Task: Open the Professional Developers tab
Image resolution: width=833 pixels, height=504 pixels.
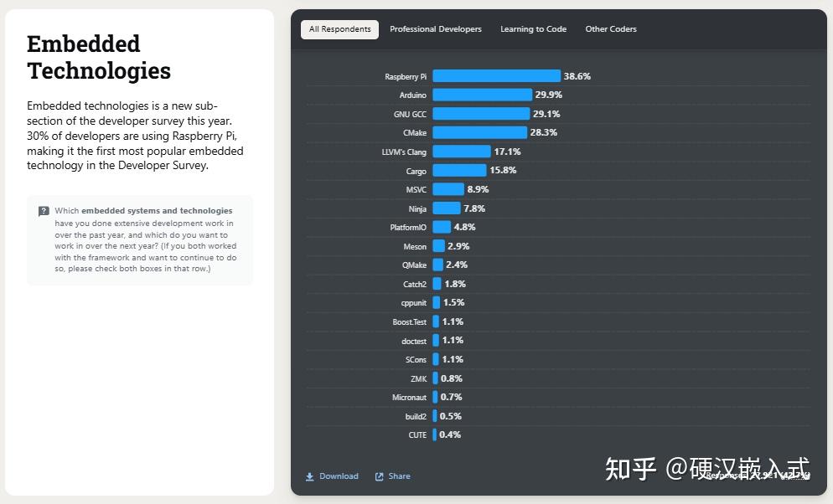Action: pos(436,29)
